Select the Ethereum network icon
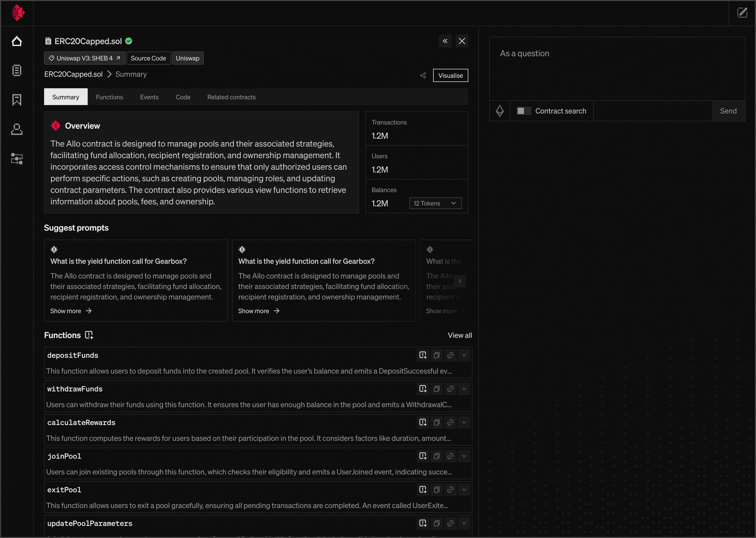 tap(500, 111)
